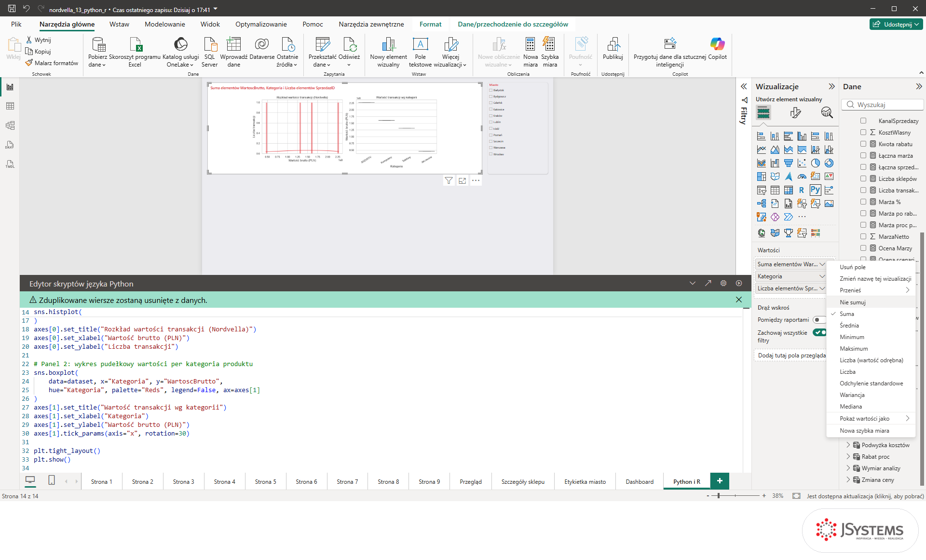
Task: Collapse the Wizualizacje pane
Action: coord(831,86)
